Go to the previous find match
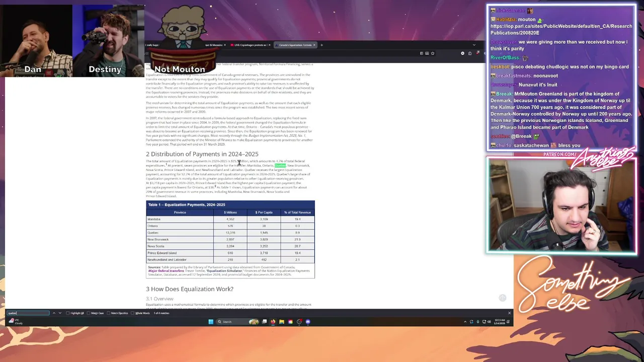The height and width of the screenshot is (362, 644). tap(54, 313)
